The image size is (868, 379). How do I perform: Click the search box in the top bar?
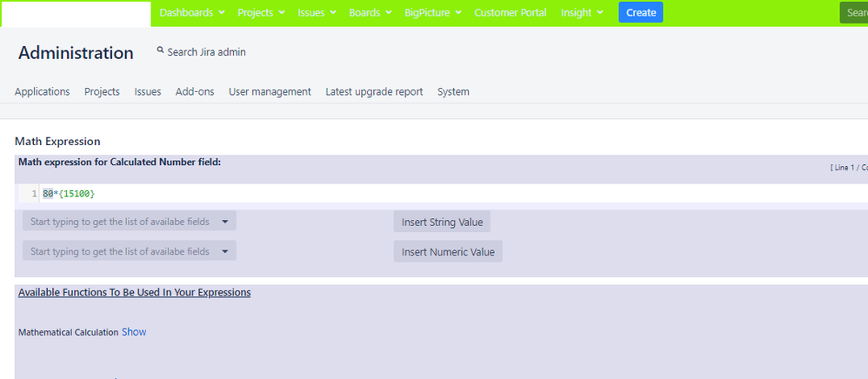coord(853,13)
